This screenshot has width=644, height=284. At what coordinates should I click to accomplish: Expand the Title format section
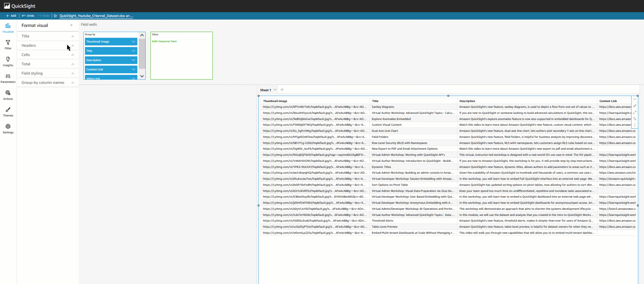48,36
